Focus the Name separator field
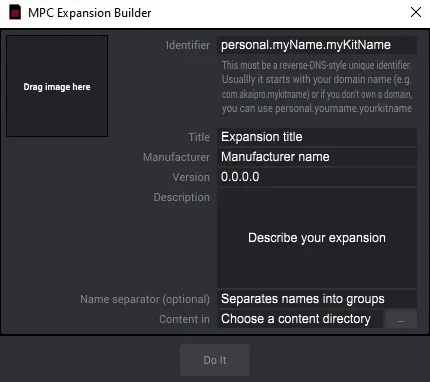 [x=317, y=299]
